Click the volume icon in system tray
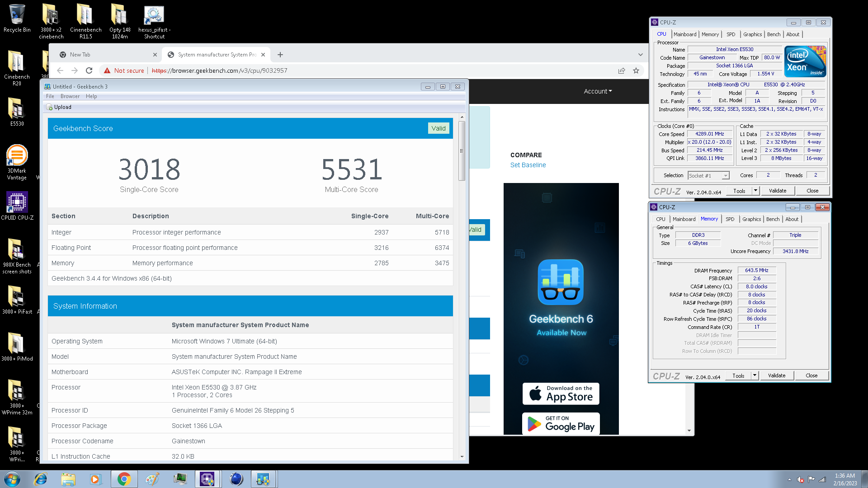The width and height of the screenshot is (868, 488). tap(801, 479)
